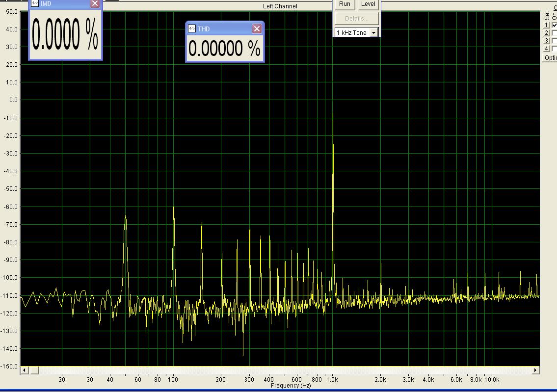Close the THD readout window
557x392 pixels.
(257, 29)
